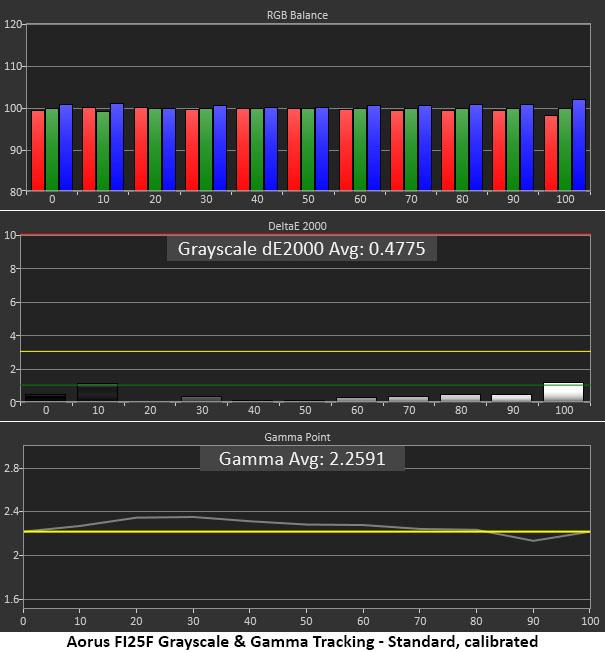Click the red bar at 60 in RGB Balance

(x=346, y=150)
